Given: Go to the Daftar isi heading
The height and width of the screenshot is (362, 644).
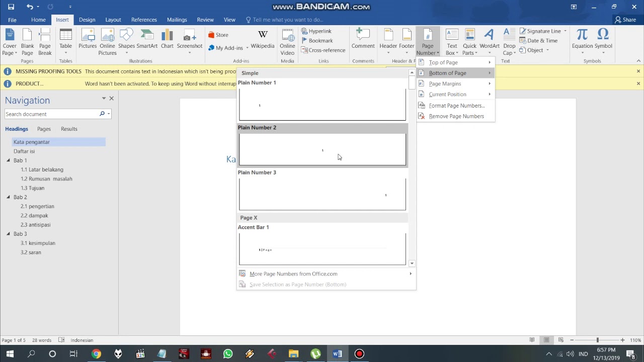Looking at the screenshot, I should point(24,151).
